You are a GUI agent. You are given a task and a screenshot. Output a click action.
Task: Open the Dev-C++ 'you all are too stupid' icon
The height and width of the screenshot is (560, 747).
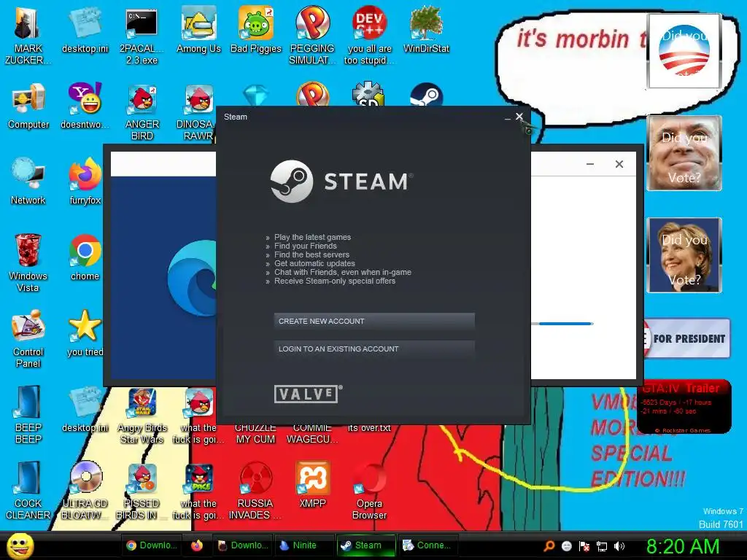coord(370,35)
